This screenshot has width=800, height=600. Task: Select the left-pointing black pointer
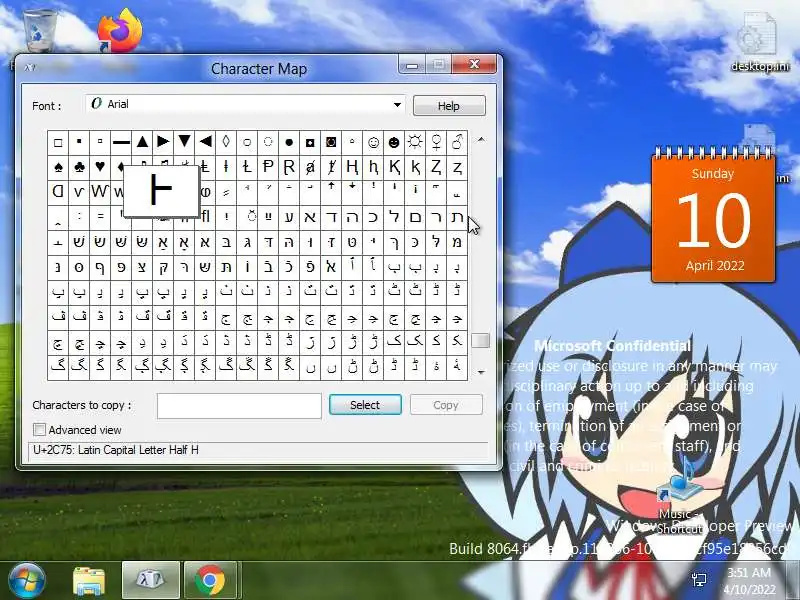click(205, 142)
